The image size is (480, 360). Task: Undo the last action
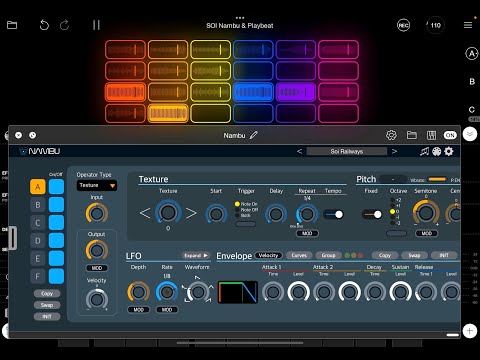[x=44, y=25]
